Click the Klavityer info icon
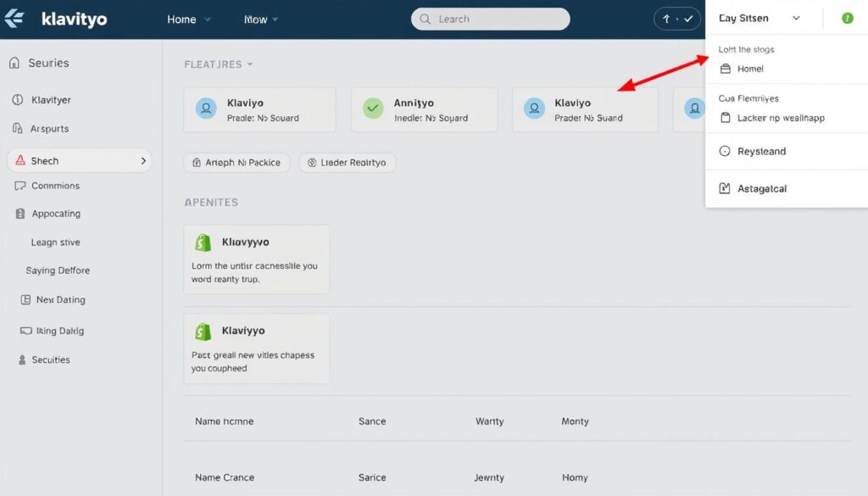The height and width of the screenshot is (496, 868). (x=18, y=100)
